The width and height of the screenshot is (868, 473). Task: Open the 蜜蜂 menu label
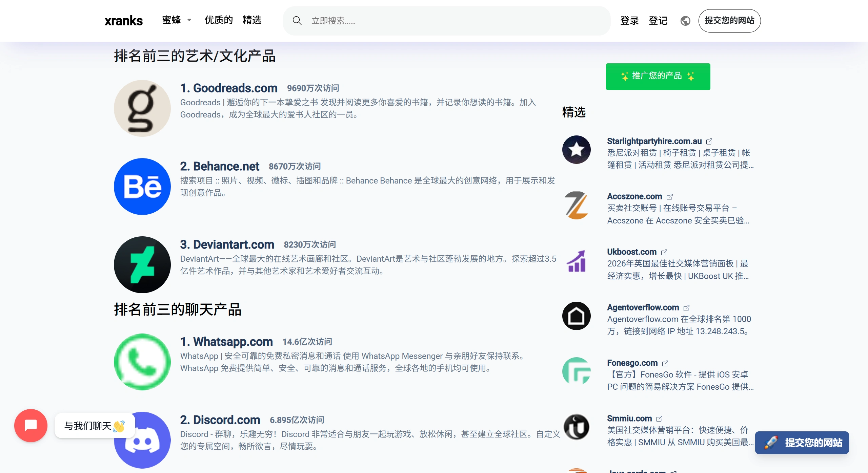tap(171, 20)
